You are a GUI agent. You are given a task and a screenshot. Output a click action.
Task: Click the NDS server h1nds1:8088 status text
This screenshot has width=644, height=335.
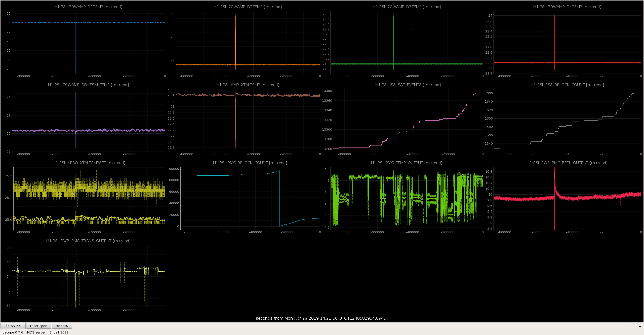click(x=48, y=332)
